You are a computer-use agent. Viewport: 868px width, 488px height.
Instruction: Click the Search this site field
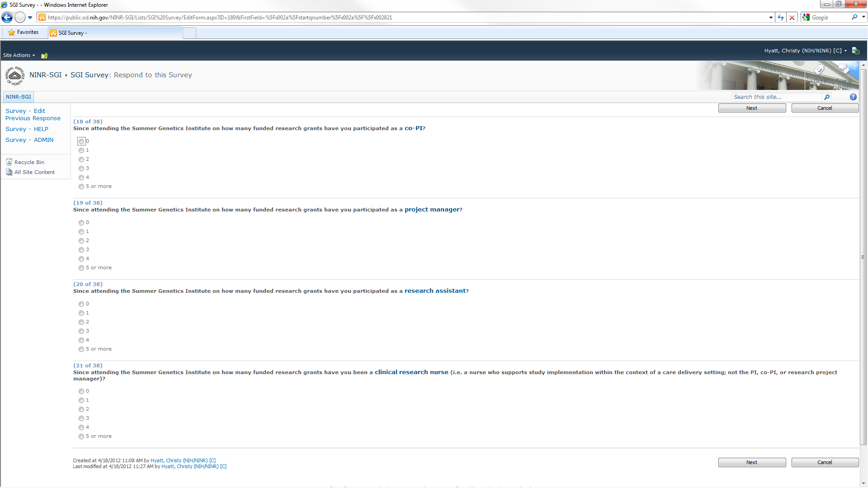776,97
